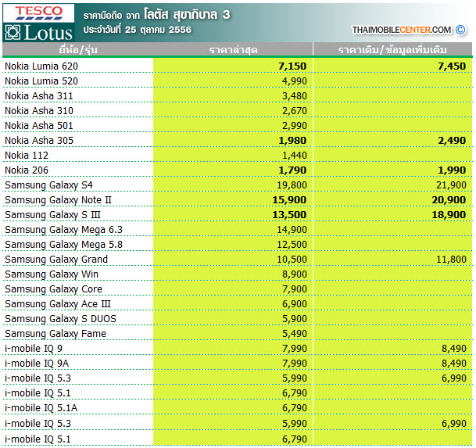This screenshot has width=476, height=448.
Task: Click the 8,490 original price for i-mobile IQ 9A
Action: tap(454, 364)
